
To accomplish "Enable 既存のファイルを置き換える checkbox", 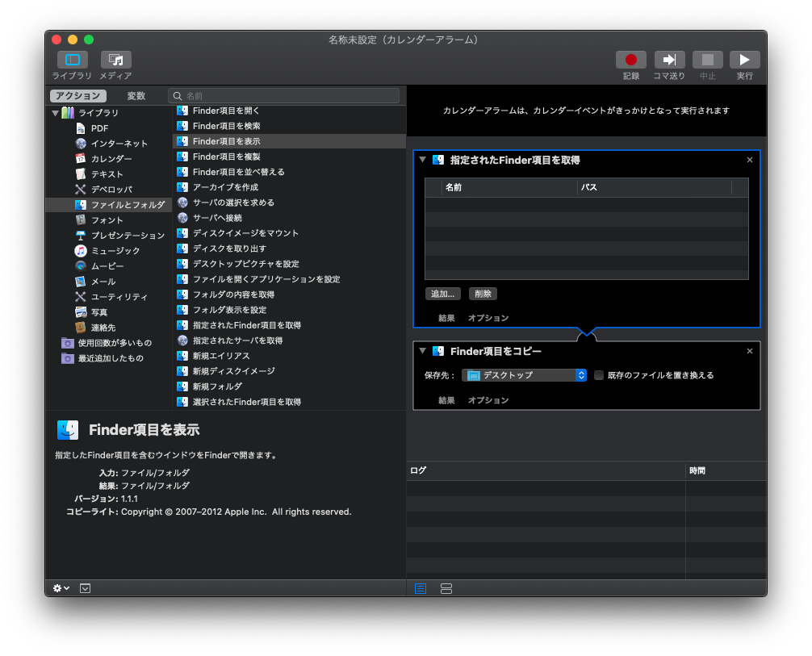I will coord(599,375).
